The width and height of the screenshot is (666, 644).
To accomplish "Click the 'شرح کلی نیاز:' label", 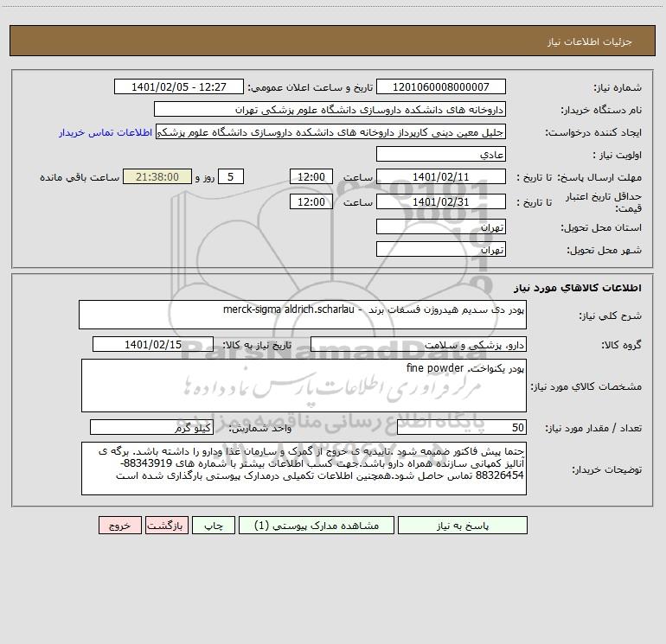I will [x=611, y=316].
